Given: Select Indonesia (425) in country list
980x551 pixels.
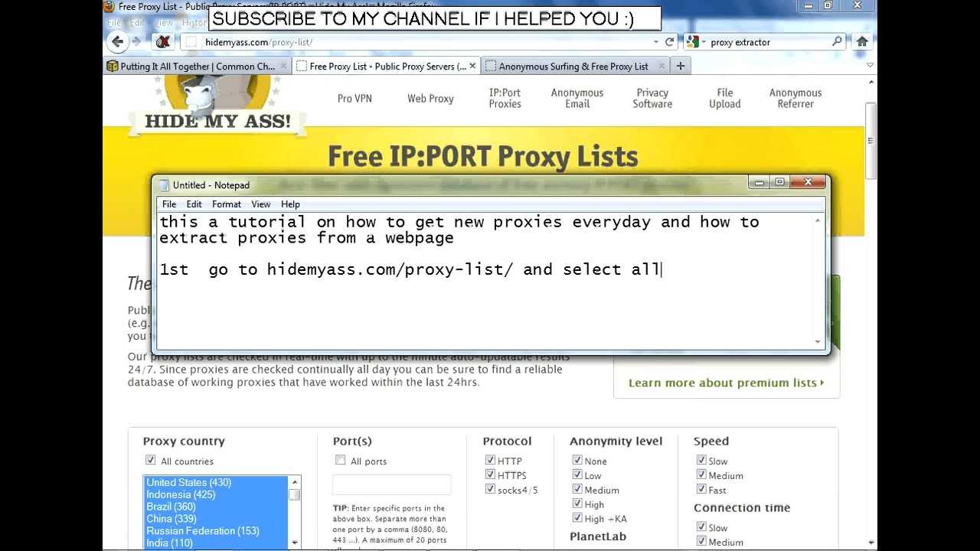Looking at the screenshot, I should point(216,495).
